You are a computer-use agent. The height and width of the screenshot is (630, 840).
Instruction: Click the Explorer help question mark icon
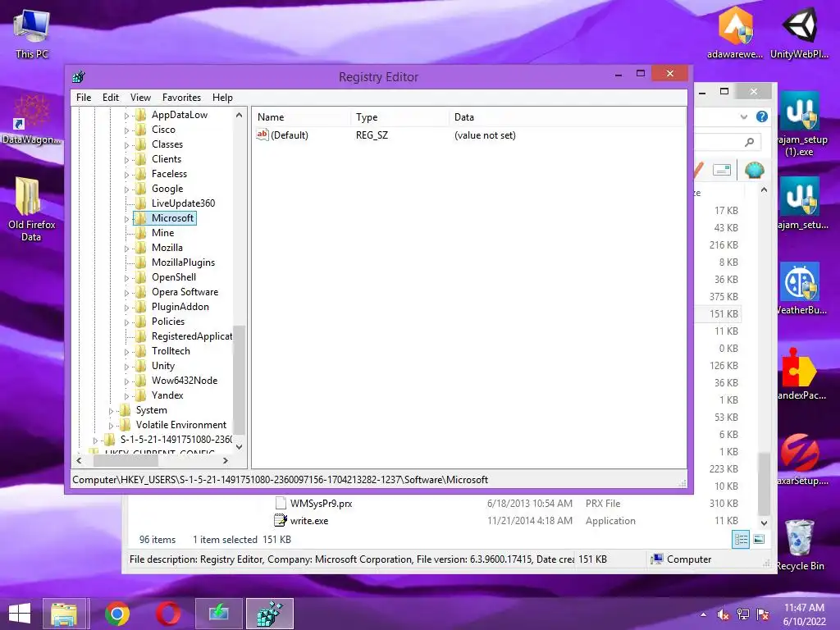click(x=762, y=116)
